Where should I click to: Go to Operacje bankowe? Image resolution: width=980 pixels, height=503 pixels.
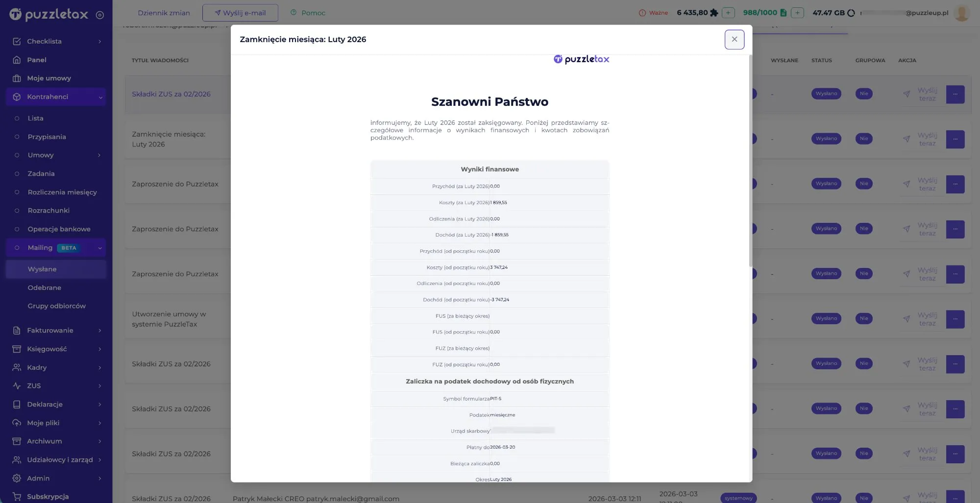coord(59,229)
